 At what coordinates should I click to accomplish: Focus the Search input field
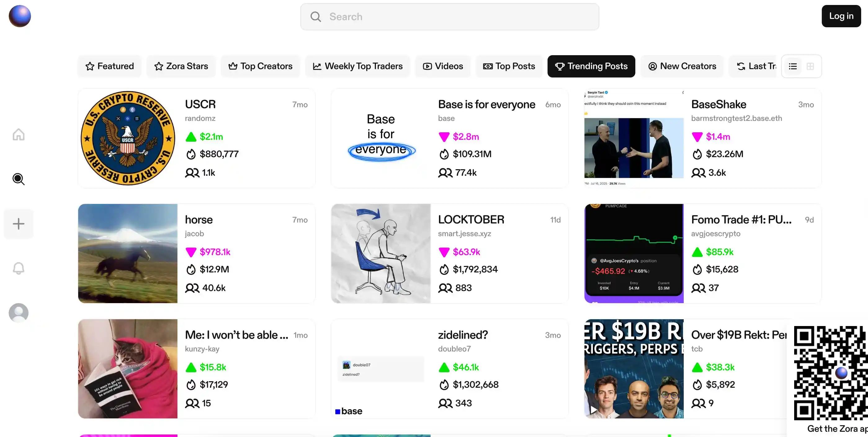pos(449,16)
